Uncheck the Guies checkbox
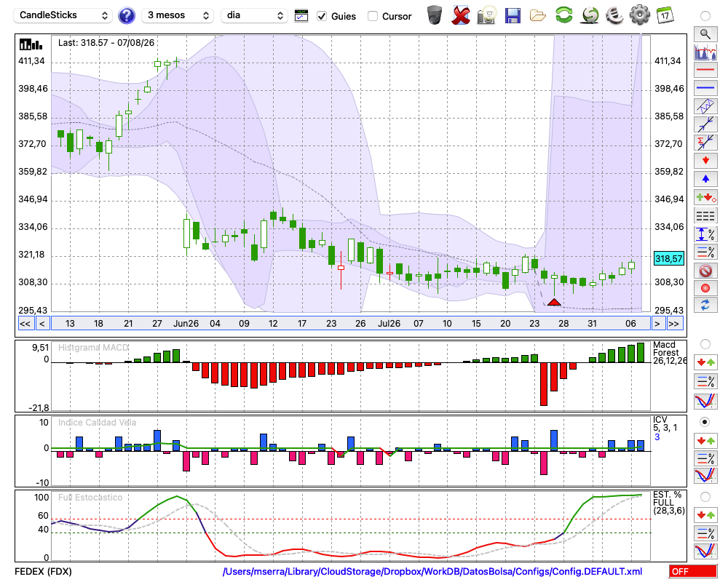Screen dimensions: 728x582 (x=321, y=16)
